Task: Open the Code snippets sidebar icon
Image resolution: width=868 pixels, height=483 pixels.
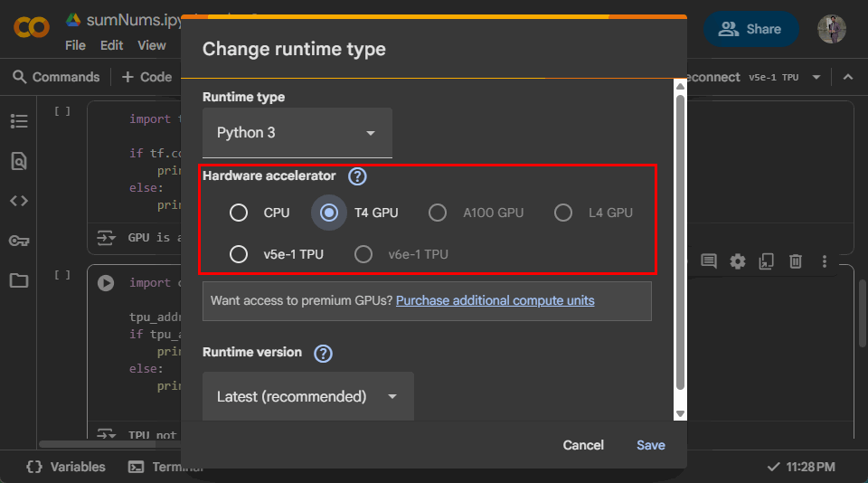Action: [19, 201]
